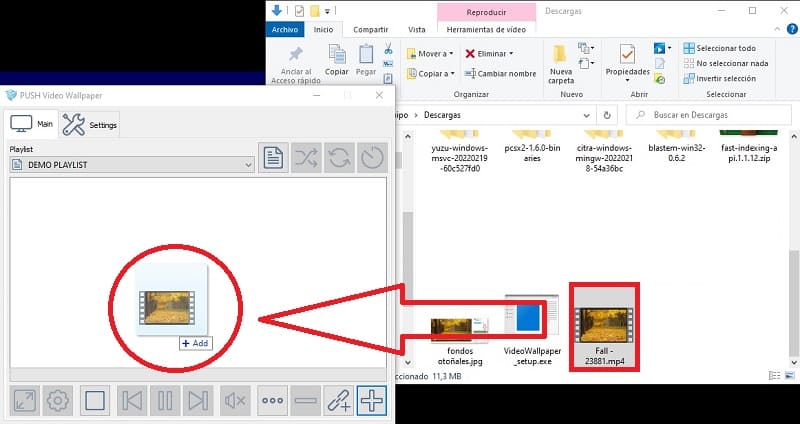The image size is (800, 424).
Task: Open the Mover a dropdown
Action: 430,54
